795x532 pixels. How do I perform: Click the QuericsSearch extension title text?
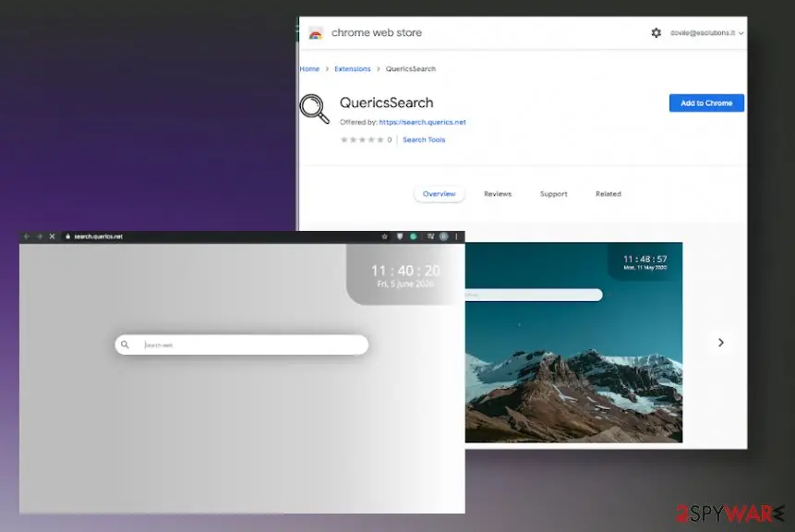tap(386, 103)
